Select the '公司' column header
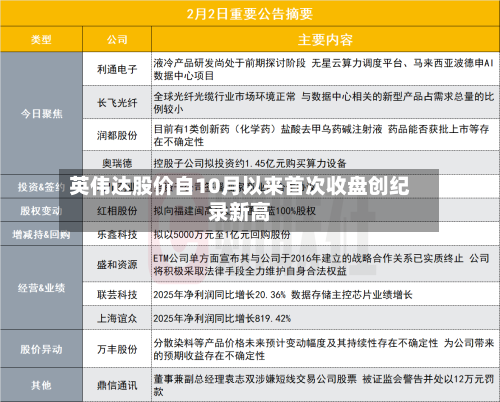The height and width of the screenshot is (402, 500). 117,40
